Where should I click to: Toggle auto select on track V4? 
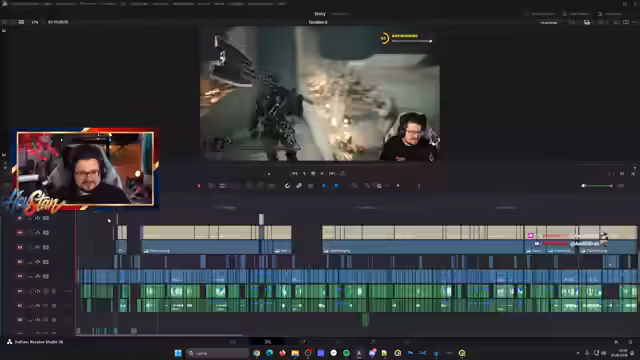(38, 233)
